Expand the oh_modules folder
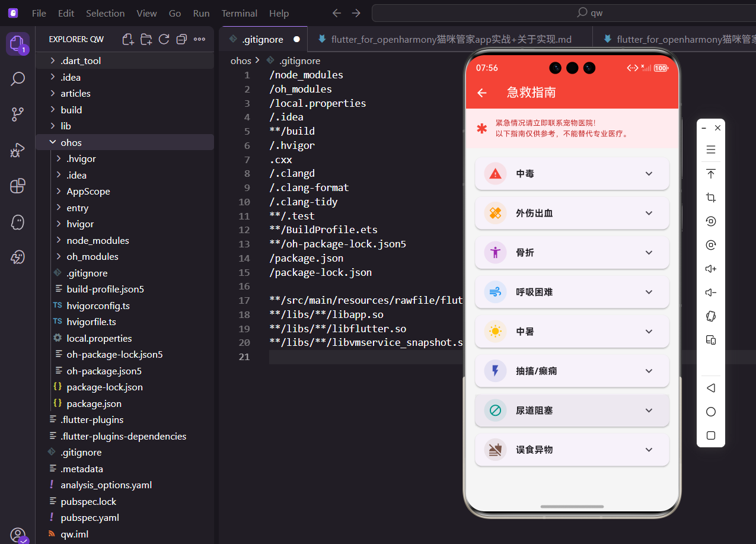Viewport: 756px width, 544px height. pos(125,256)
